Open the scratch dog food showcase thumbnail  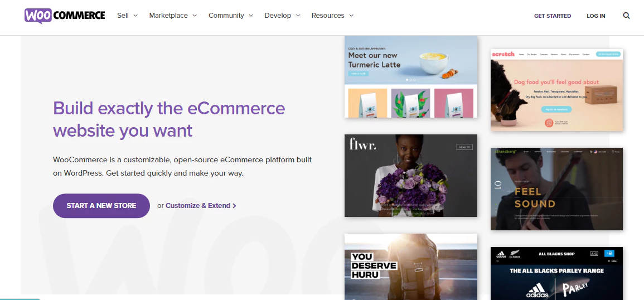point(556,90)
